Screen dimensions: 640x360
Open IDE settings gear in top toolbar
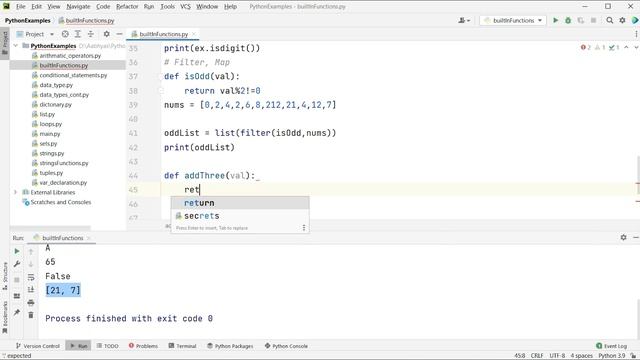coord(622,20)
